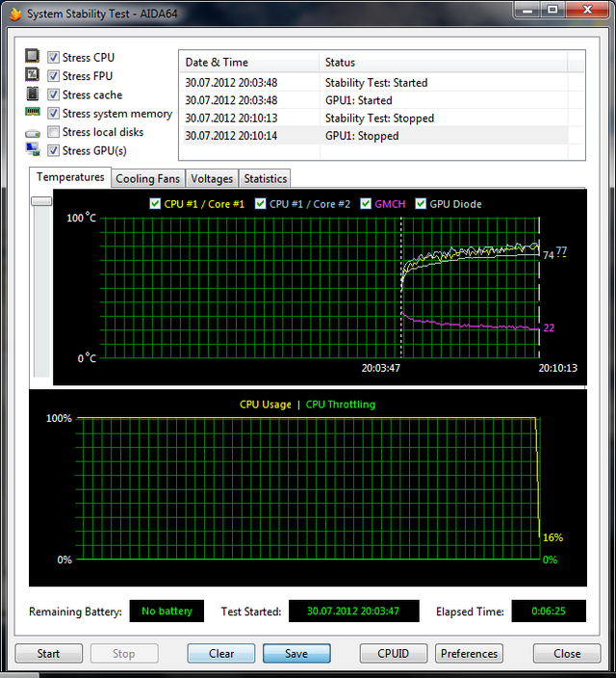Switch to the Cooling Fans tab

tap(147, 179)
